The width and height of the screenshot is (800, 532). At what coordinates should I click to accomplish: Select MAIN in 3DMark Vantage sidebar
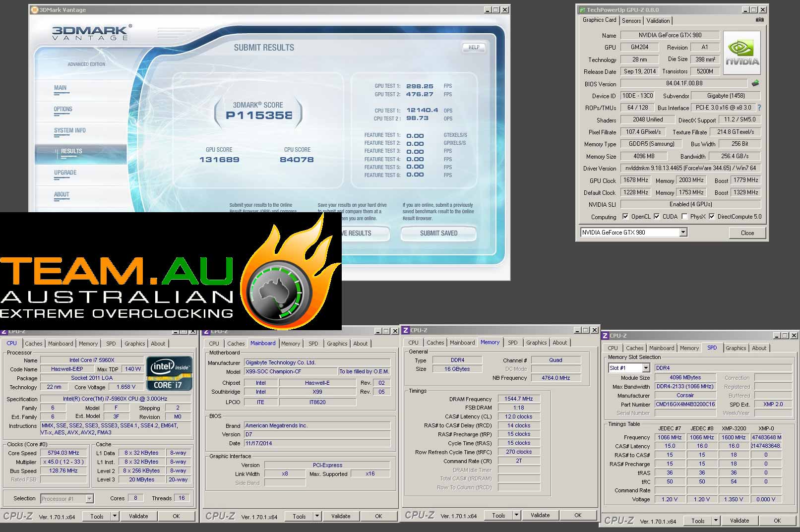click(x=60, y=88)
